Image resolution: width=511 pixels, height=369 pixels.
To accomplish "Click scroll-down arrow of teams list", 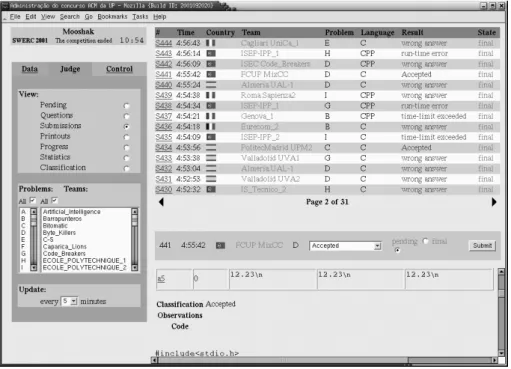I will click(134, 267).
